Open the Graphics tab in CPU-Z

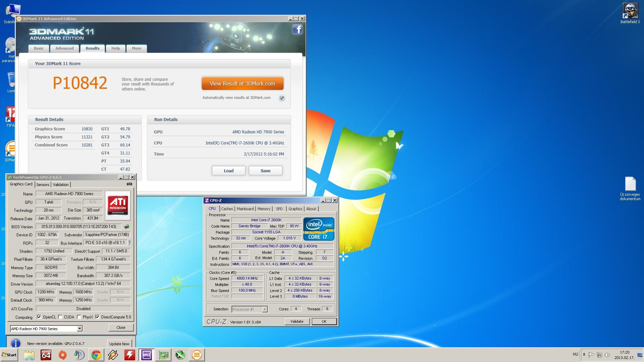click(295, 209)
